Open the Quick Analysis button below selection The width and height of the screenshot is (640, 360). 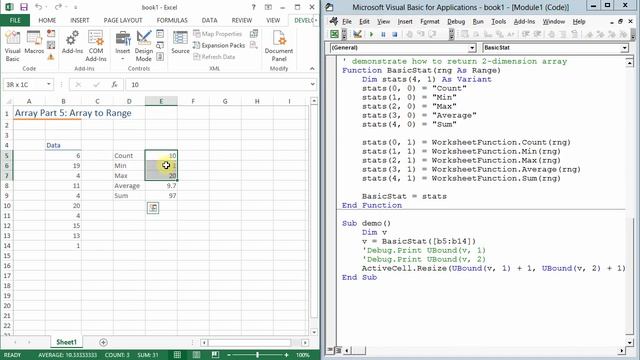click(x=153, y=208)
